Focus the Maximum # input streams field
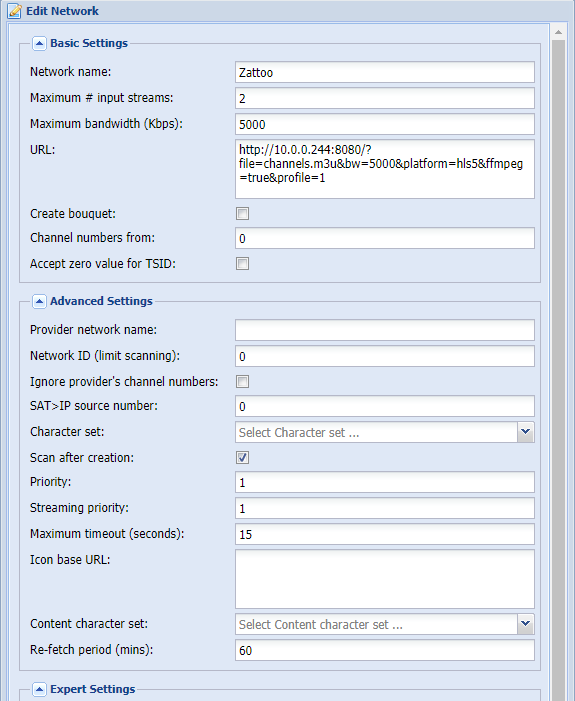Viewport: 575px width, 701px height. pyautogui.click(x=385, y=98)
